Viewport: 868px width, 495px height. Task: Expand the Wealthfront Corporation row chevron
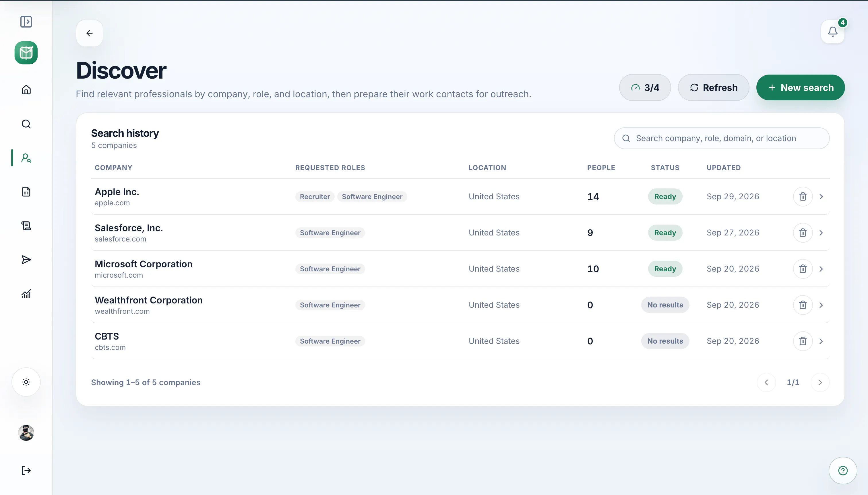click(x=821, y=305)
